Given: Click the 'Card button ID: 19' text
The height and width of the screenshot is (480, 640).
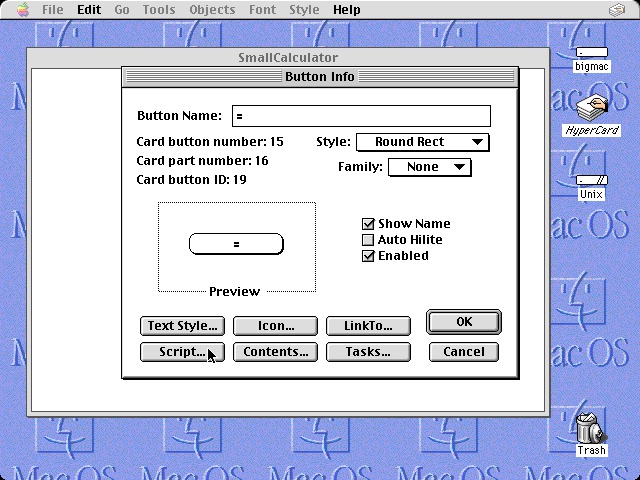Looking at the screenshot, I should pos(191,180).
